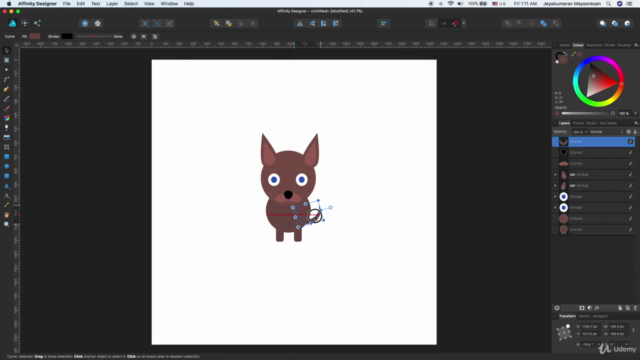Select the Colour Picker tool
640x360 pixels.
point(7,205)
